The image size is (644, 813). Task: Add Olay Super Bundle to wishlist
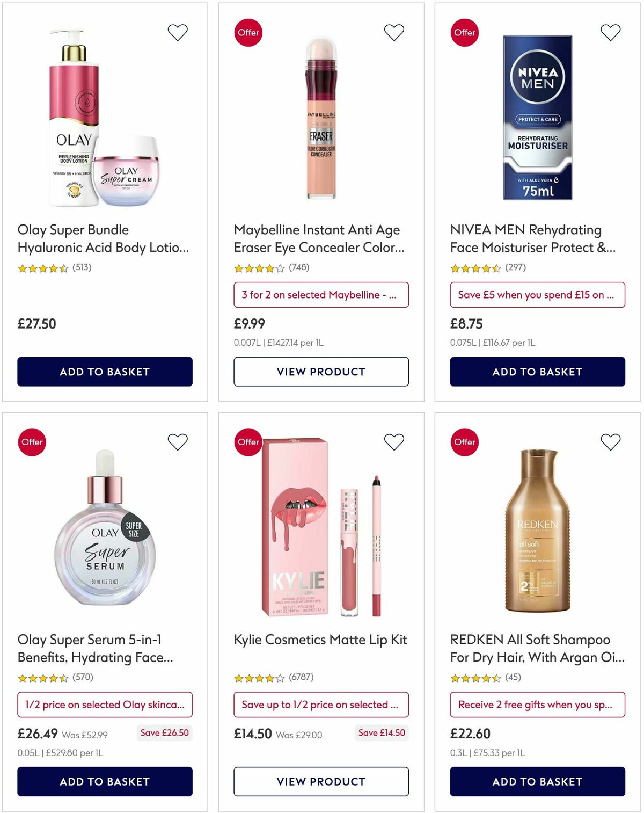pos(177,32)
